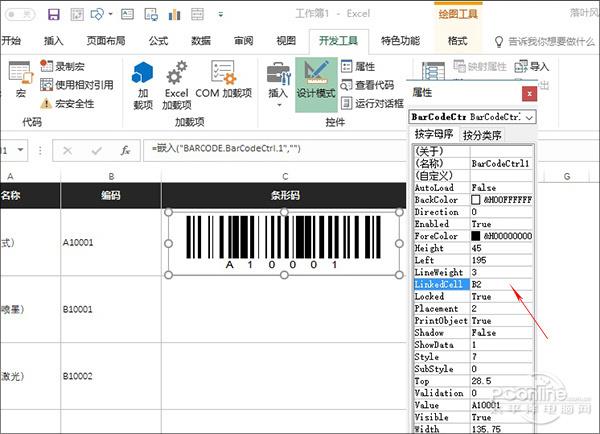Open Macro Security (宏安全性)
Screen dimensions: 600x434
(x=66, y=103)
